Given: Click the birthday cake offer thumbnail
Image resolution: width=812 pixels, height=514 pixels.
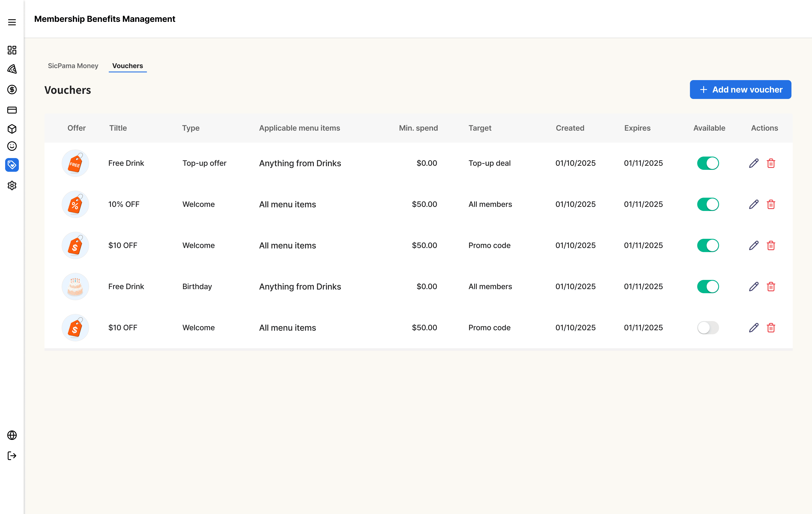Looking at the screenshot, I should point(75,287).
